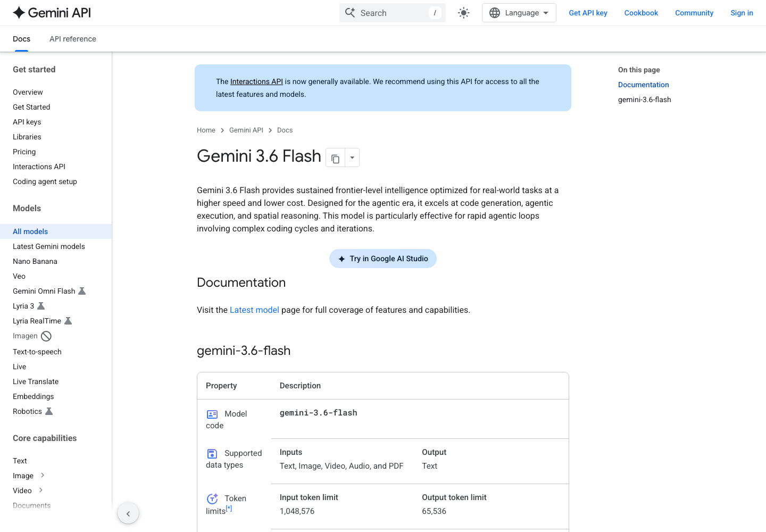Viewport: 766px width, 532px height.
Task: Expand the Video sidebar chevron
Action: pos(41,490)
